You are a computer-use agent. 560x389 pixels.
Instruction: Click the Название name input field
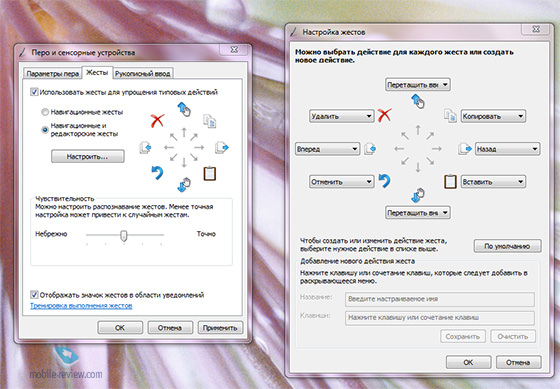point(440,299)
